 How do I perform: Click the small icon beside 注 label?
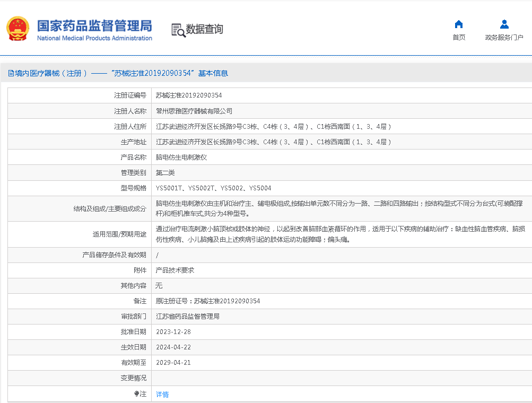point(136,394)
